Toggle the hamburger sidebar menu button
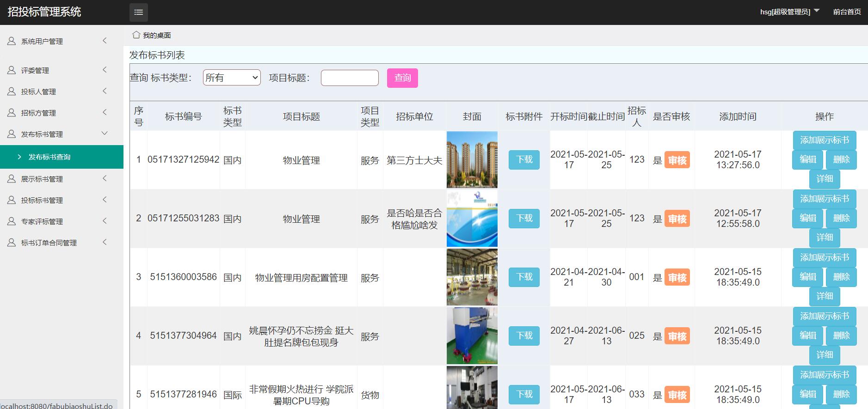The image size is (868, 409). pyautogui.click(x=139, y=12)
